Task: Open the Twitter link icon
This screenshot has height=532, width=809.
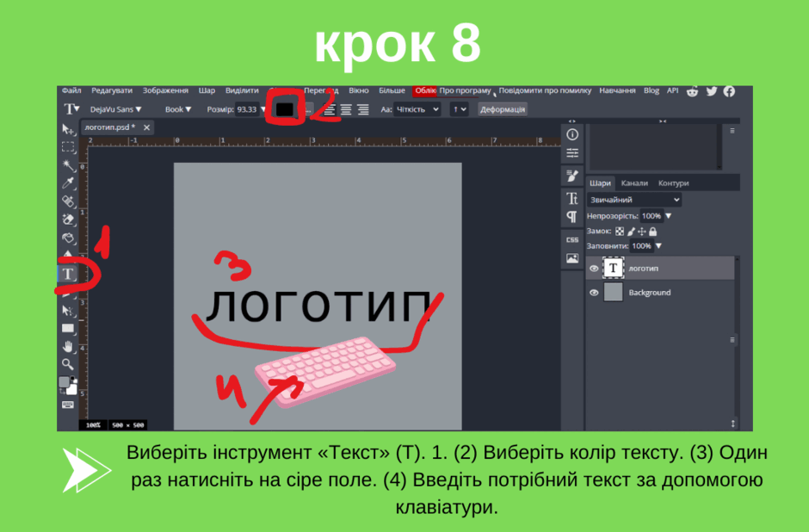Action: point(712,91)
